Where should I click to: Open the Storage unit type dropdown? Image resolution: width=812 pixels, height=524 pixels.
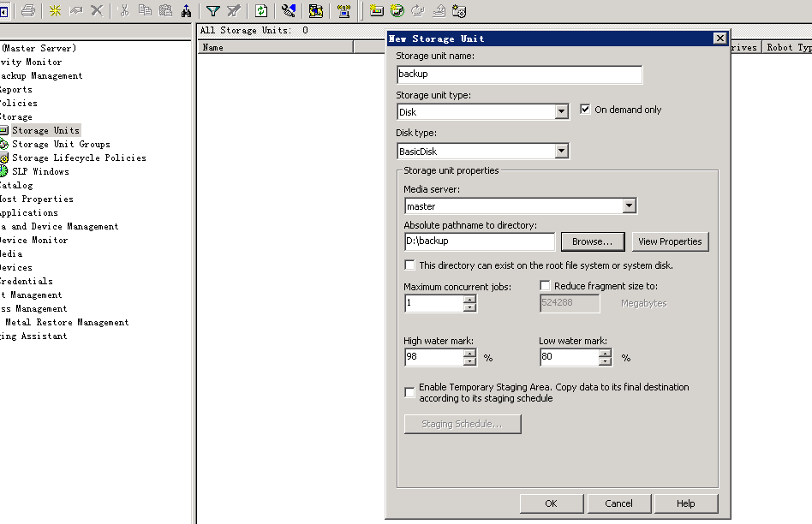pos(561,112)
